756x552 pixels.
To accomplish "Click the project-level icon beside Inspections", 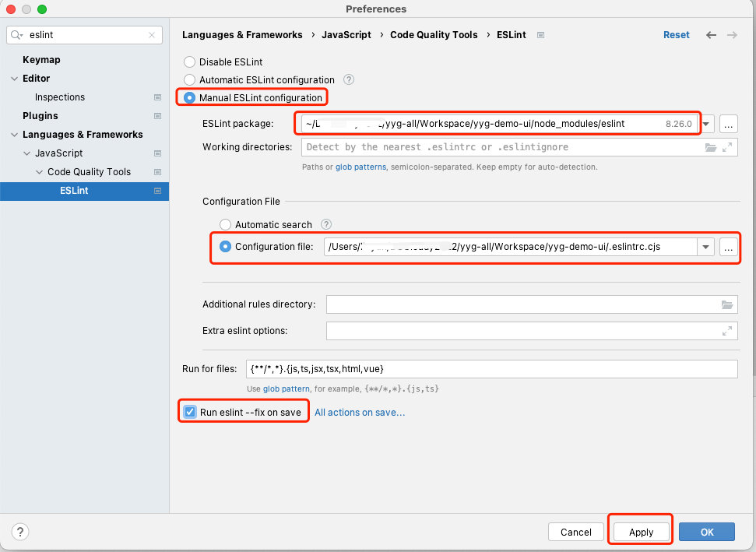I will [x=157, y=97].
